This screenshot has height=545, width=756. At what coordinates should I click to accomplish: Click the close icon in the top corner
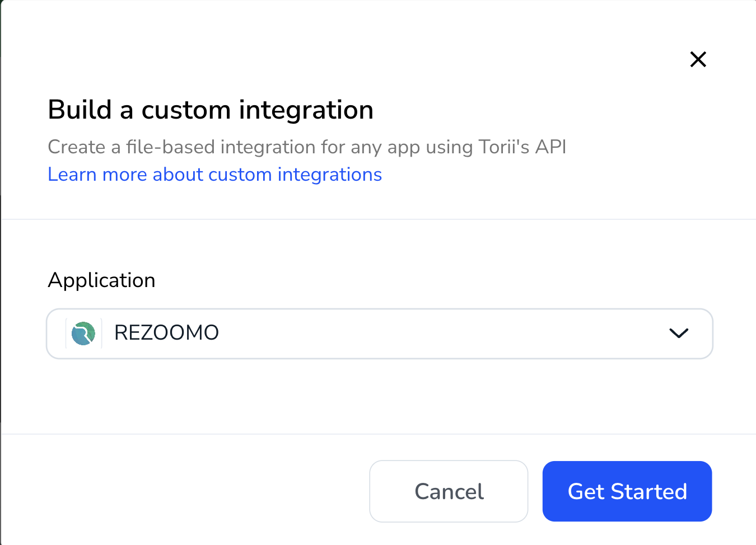(x=698, y=59)
